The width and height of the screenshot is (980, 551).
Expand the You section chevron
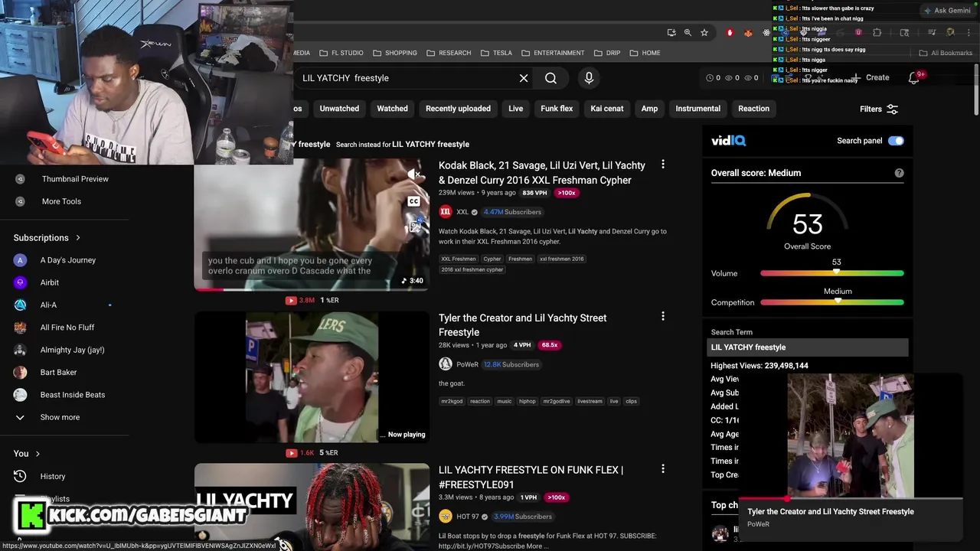point(38,454)
